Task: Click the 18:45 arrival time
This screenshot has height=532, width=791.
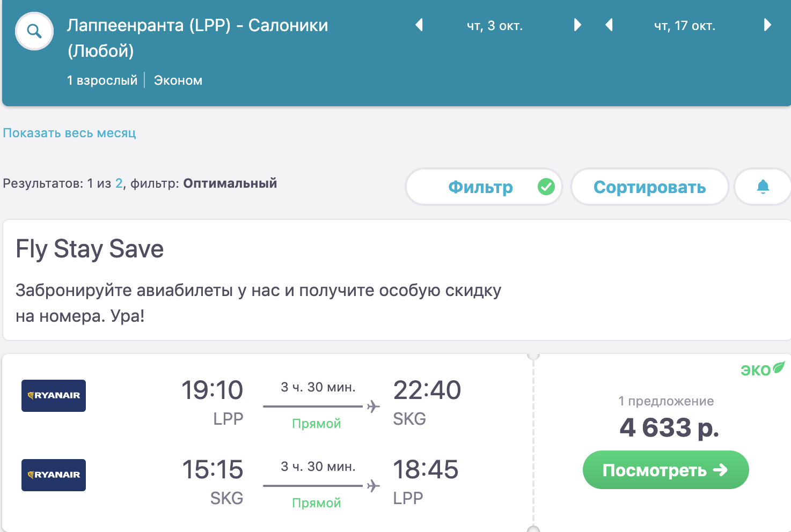Action: point(426,469)
